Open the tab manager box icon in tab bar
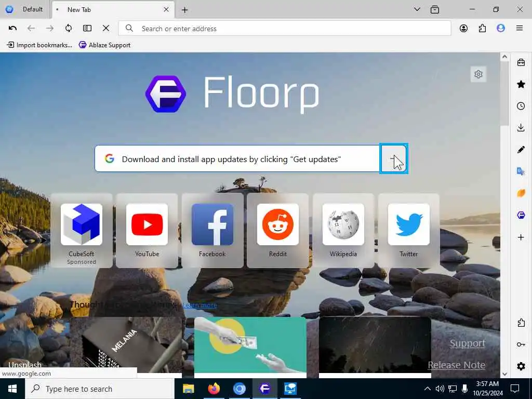Viewport: 532px width, 399px height. click(x=435, y=9)
